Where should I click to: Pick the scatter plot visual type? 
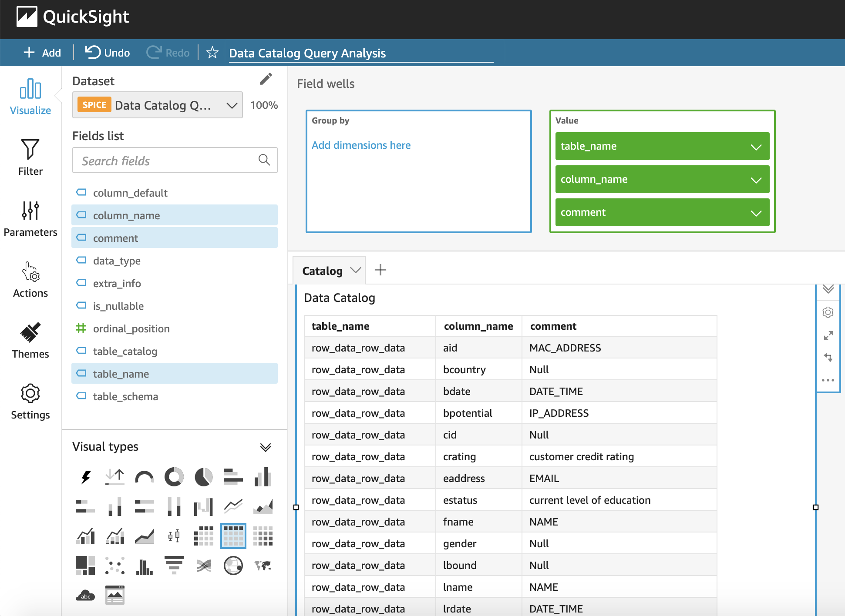point(115,566)
